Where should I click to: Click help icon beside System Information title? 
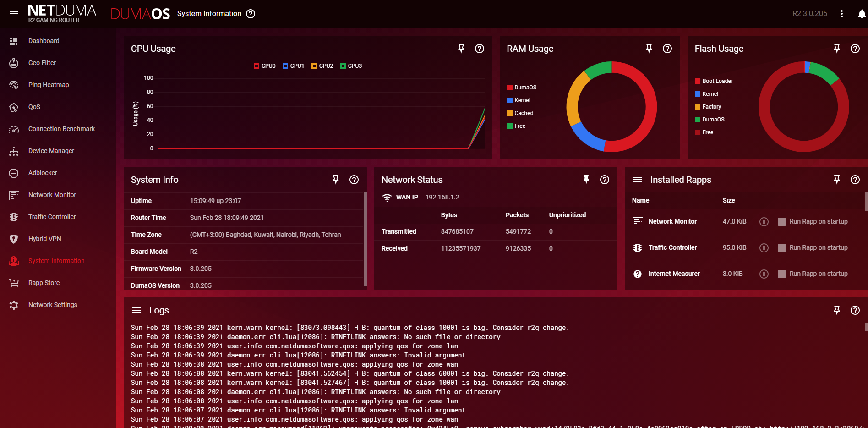[x=251, y=14]
